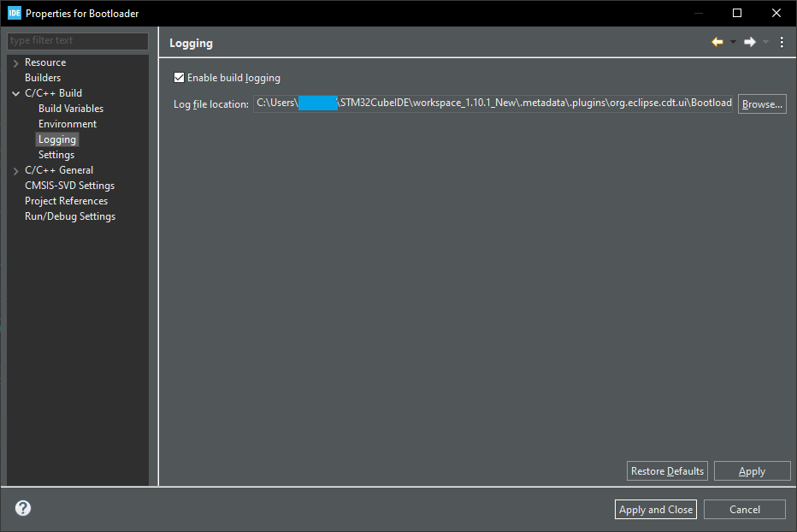Click the forward navigation arrow icon
The height and width of the screenshot is (532, 797).
750,42
